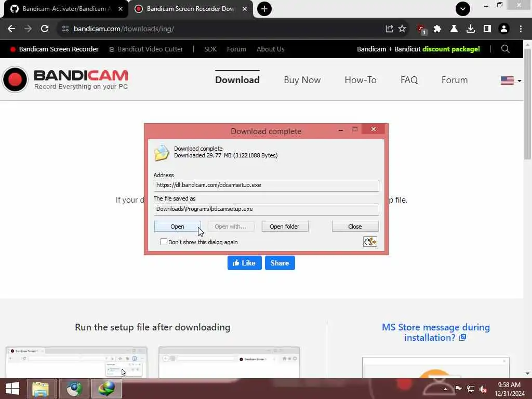This screenshot has width=532, height=399.
Task: Close the Bandicam-Activator GitHub tab
Action: tap(121, 9)
